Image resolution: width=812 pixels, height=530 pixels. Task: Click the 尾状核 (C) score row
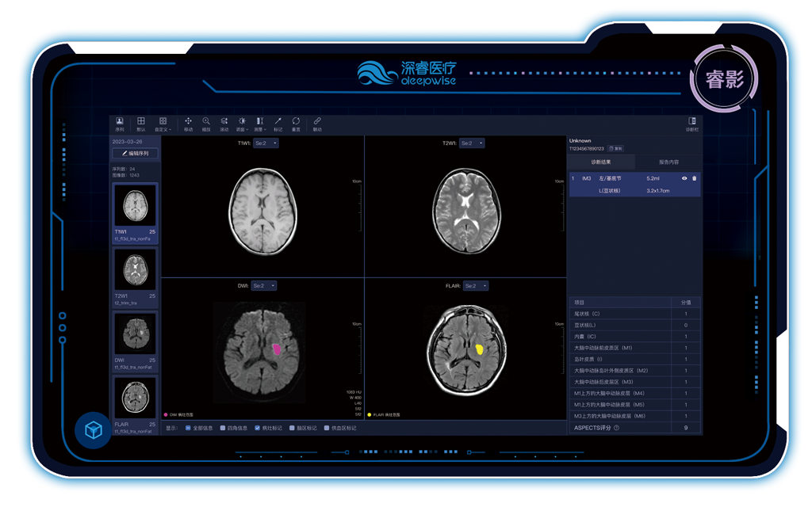[635, 314]
